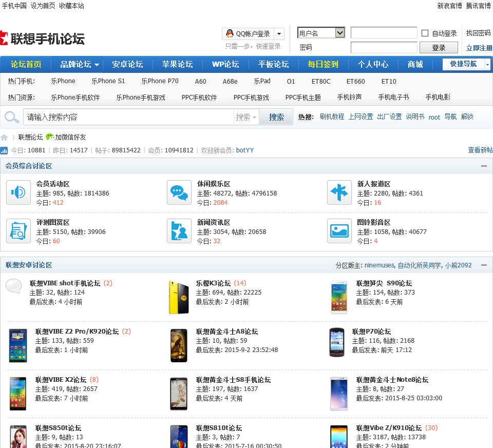
Task: Open the PPC手机主题 resource link
Action: pos(303,98)
